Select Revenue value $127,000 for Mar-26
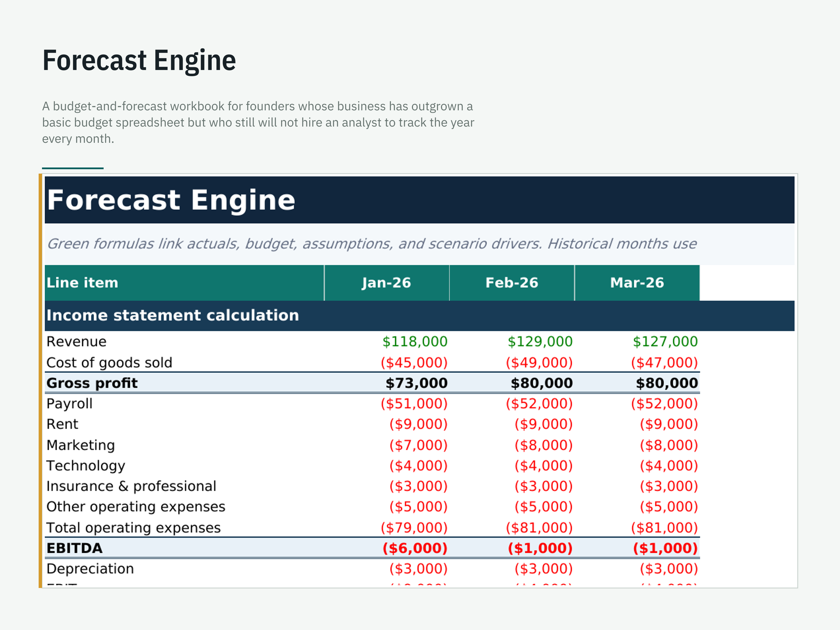This screenshot has height=630, width=840. tap(665, 341)
